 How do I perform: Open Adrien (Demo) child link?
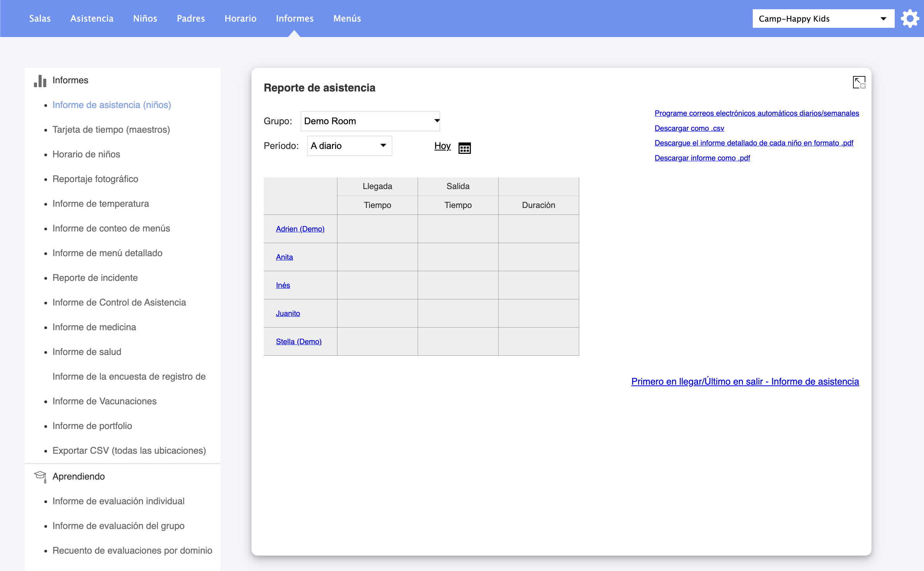point(300,229)
